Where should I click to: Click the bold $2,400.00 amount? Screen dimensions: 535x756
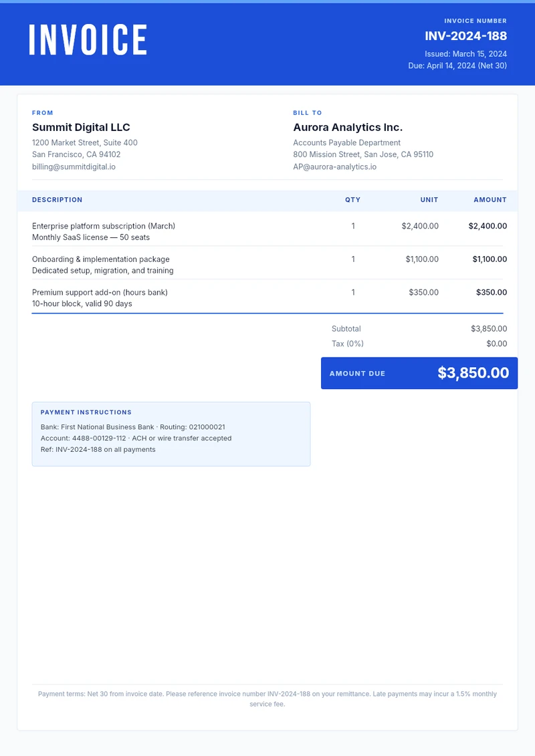[x=488, y=226]
